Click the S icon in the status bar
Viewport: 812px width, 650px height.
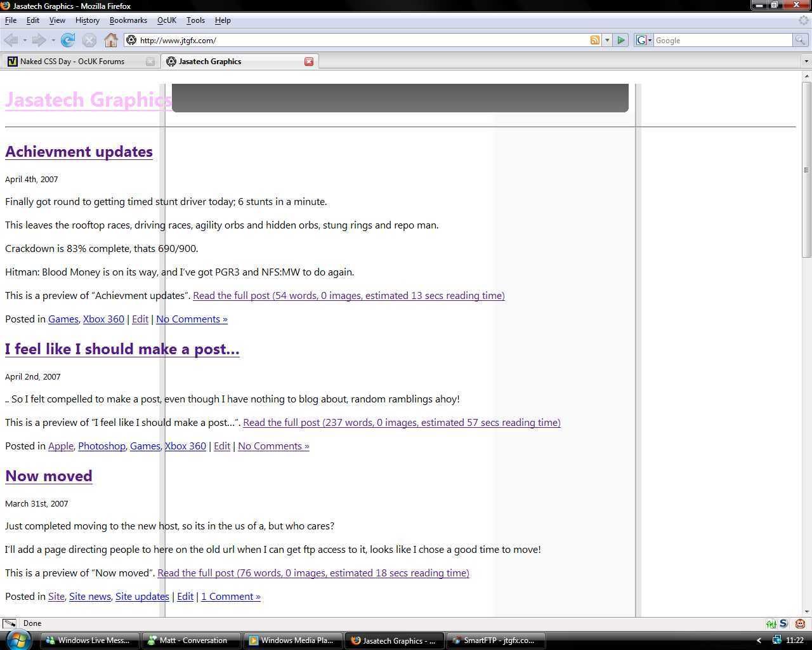(783, 623)
